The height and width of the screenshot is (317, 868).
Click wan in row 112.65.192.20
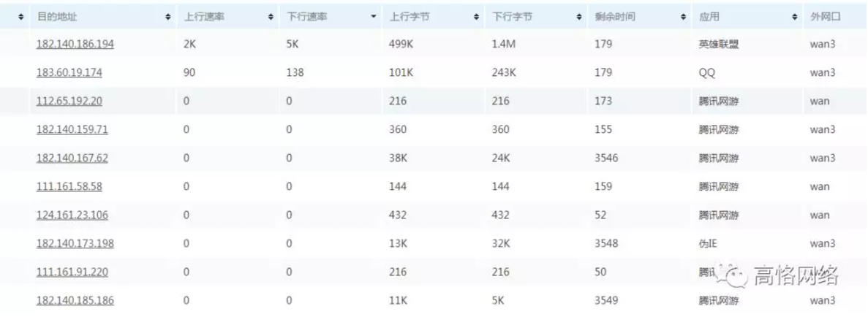819,102
